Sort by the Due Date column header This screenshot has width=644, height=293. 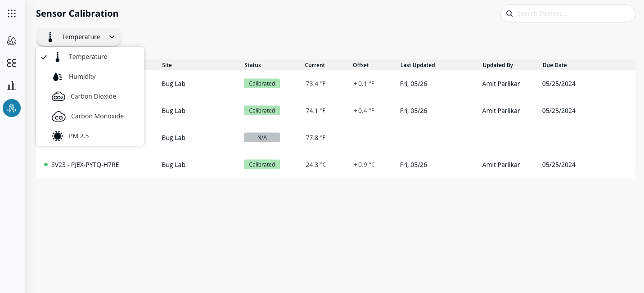click(x=554, y=65)
